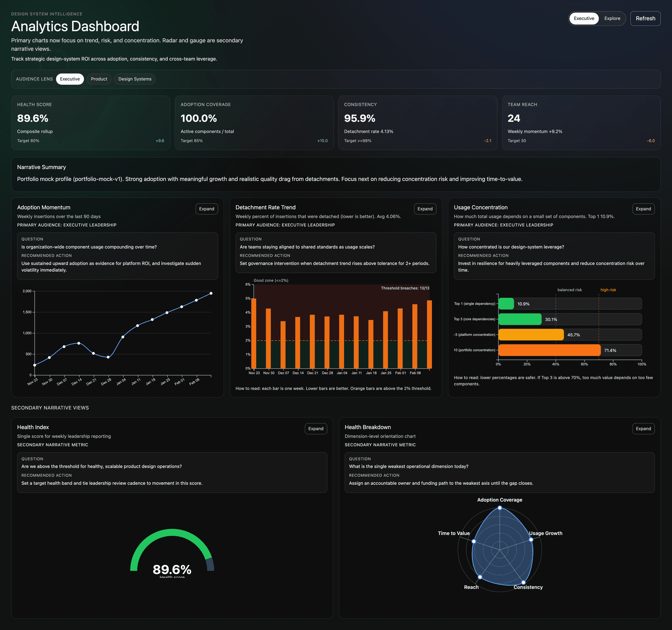Screen dimensions: 672x630
Task: Expand the Health Breakdown panel
Action: tap(643, 428)
